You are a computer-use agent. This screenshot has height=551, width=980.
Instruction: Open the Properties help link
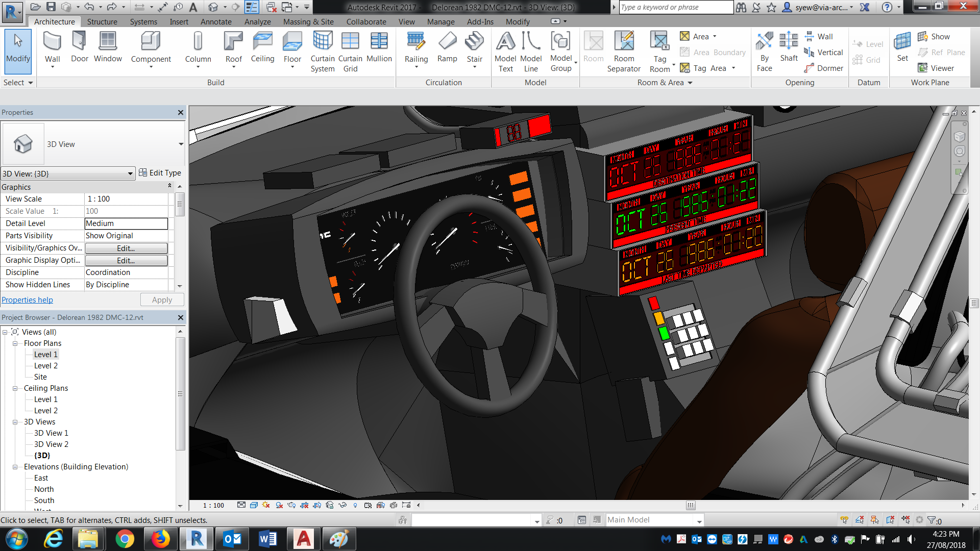(x=28, y=300)
